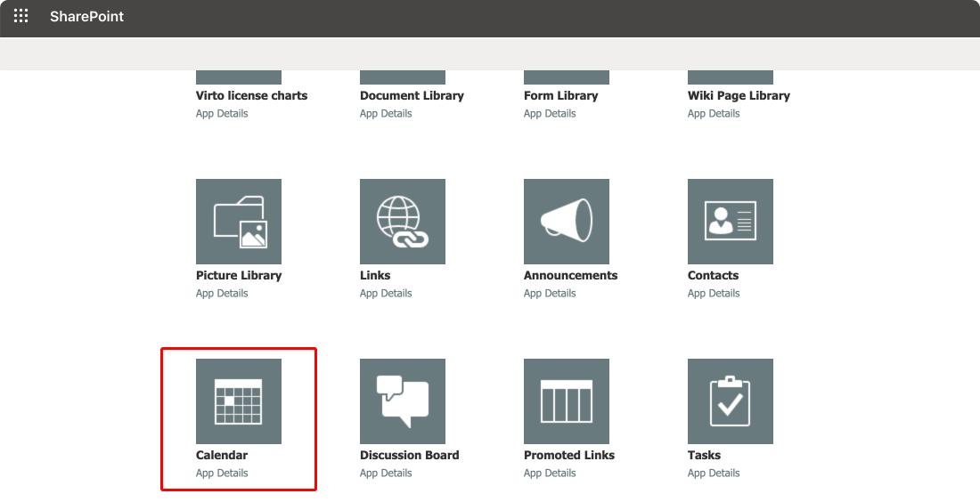The width and height of the screenshot is (980, 502).
Task: Open the Picture Library app tile
Action: 239,222
